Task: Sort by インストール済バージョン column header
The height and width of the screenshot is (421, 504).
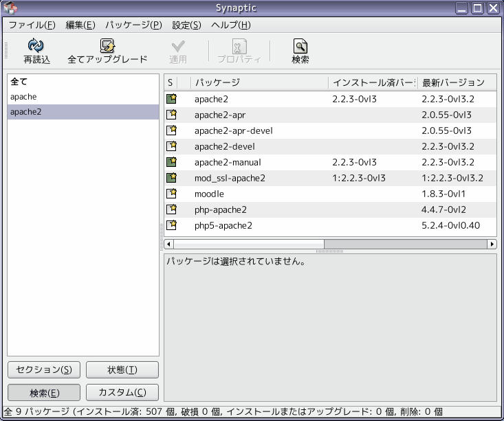Action: pyautogui.click(x=373, y=83)
